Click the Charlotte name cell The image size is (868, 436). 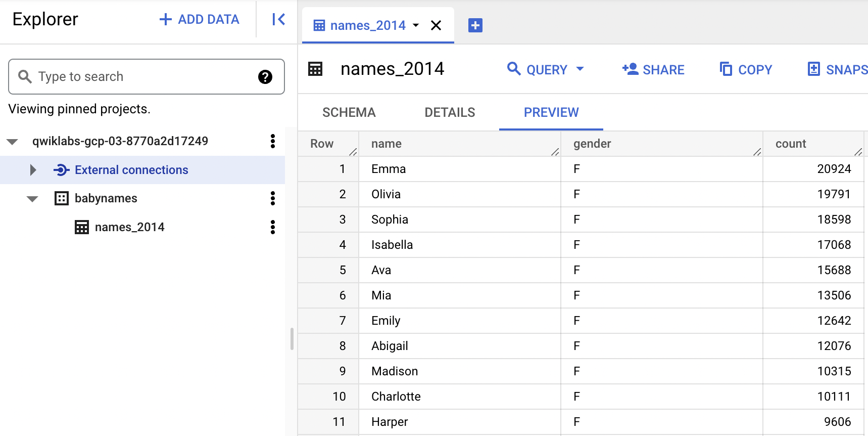point(460,397)
